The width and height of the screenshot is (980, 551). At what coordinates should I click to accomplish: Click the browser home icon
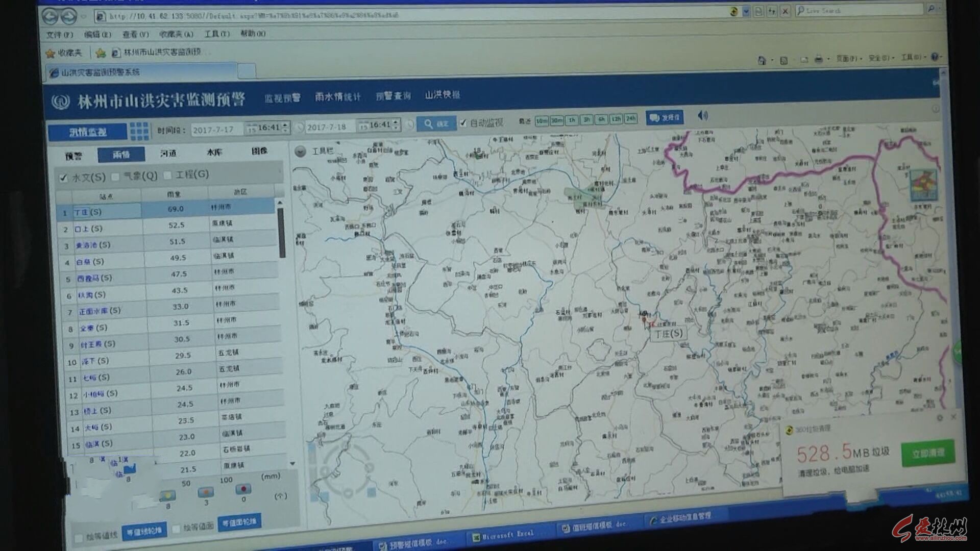click(762, 60)
